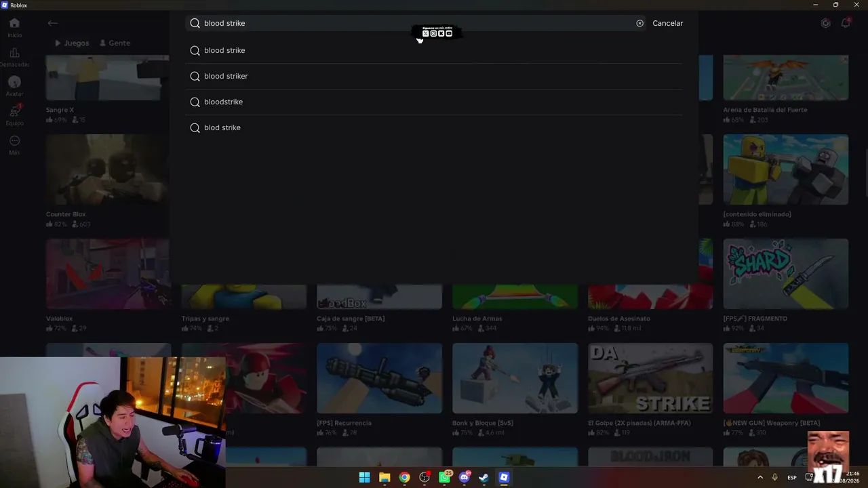The height and width of the screenshot is (488, 868).
Task: Launch Google Chrome from the taskbar
Action: [x=404, y=477]
